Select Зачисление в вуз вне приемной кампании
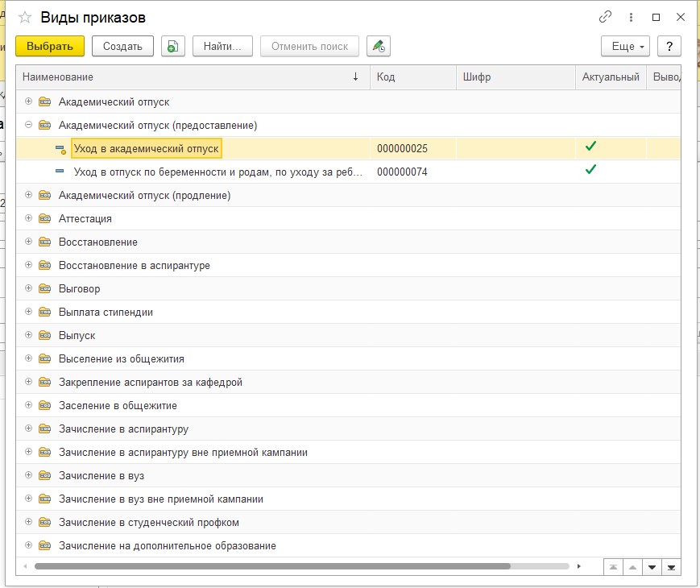Screen dimensions: 700x588 click(348, 499)
